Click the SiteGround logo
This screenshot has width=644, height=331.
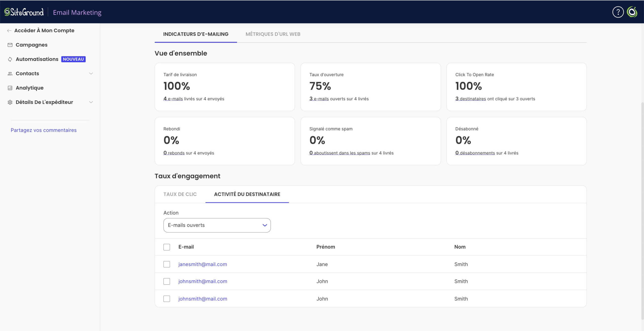(x=24, y=12)
